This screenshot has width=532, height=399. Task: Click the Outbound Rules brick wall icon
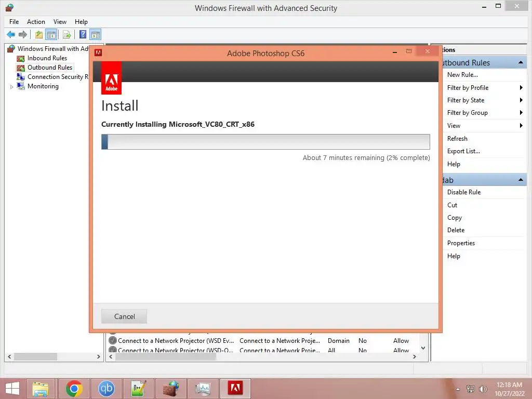pos(21,68)
